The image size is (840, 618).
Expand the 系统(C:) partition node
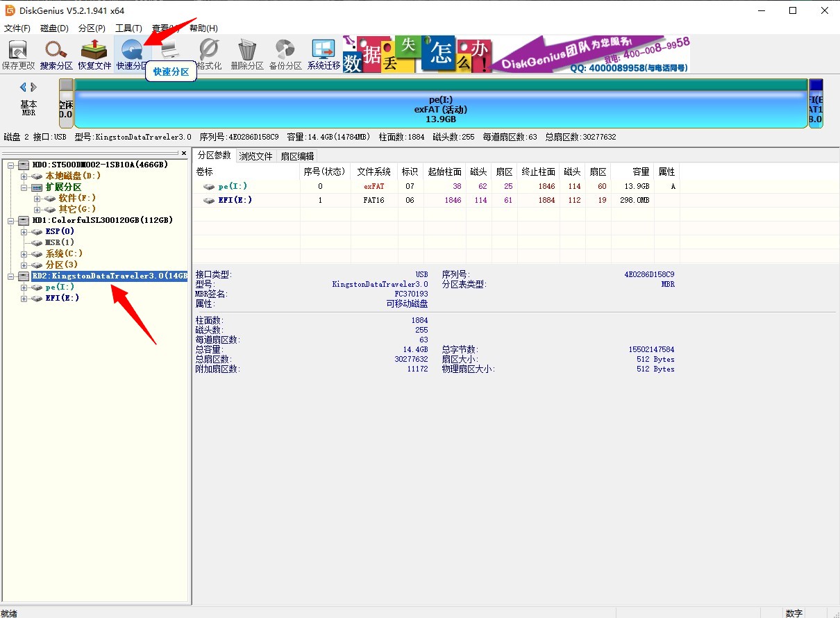[x=24, y=253]
